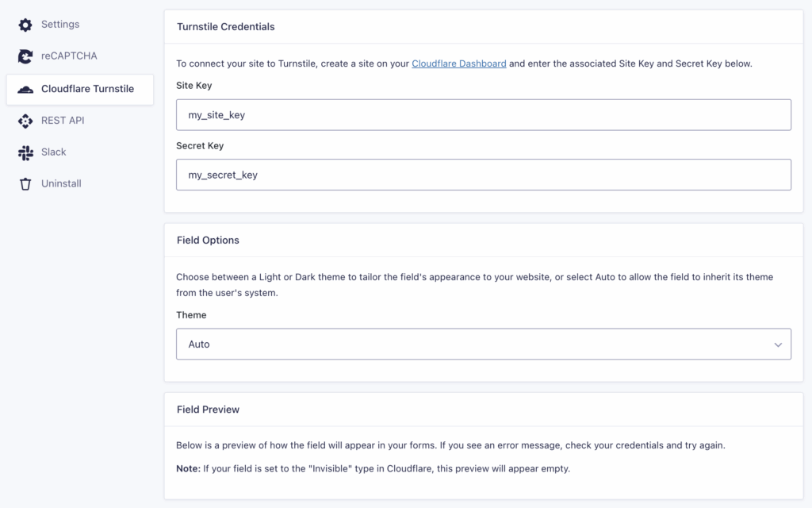Click the Slack logo icon

tap(25, 152)
